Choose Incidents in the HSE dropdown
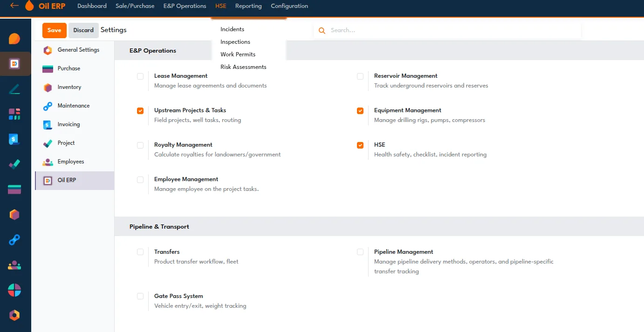 (x=232, y=29)
